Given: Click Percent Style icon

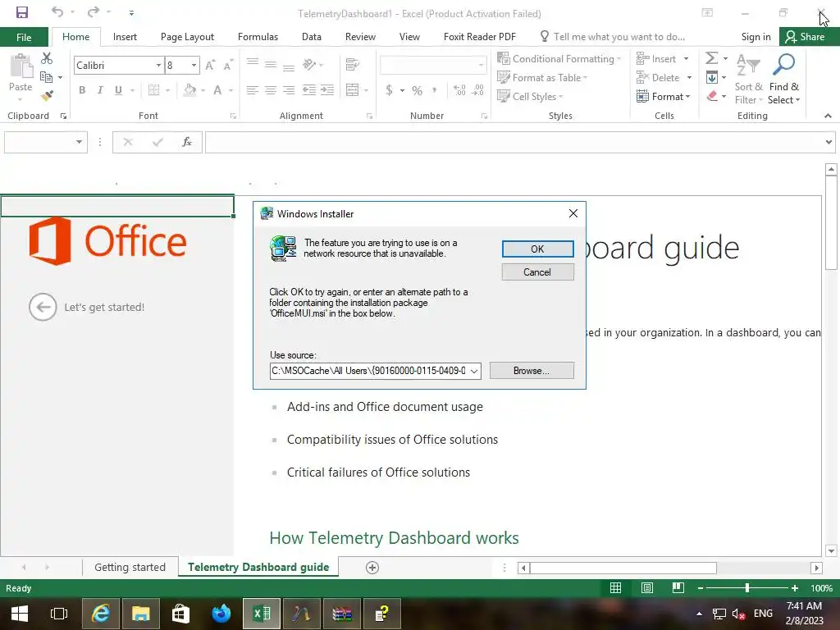Looking at the screenshot, I should point(417,90).
